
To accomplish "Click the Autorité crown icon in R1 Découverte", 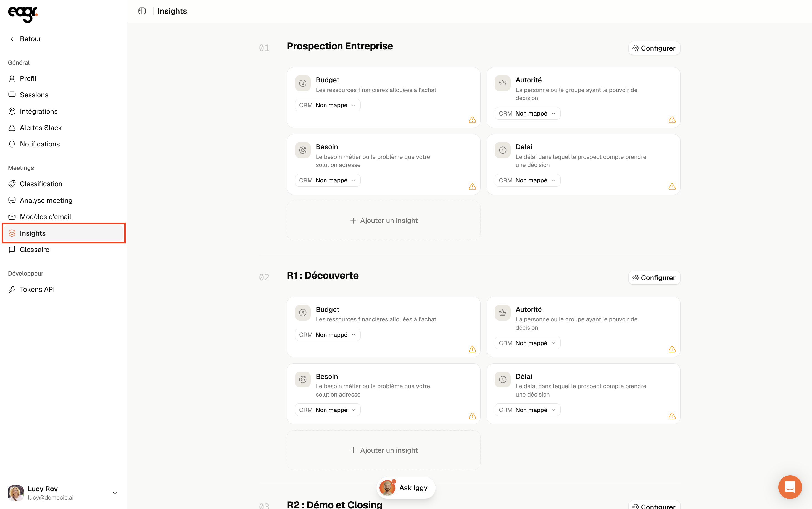I will pos(503,313).
